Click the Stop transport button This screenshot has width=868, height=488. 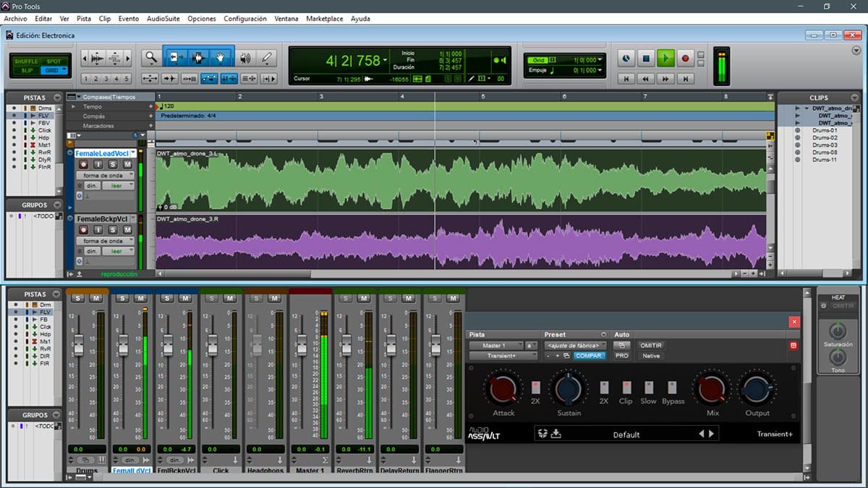tap(647, 59)
